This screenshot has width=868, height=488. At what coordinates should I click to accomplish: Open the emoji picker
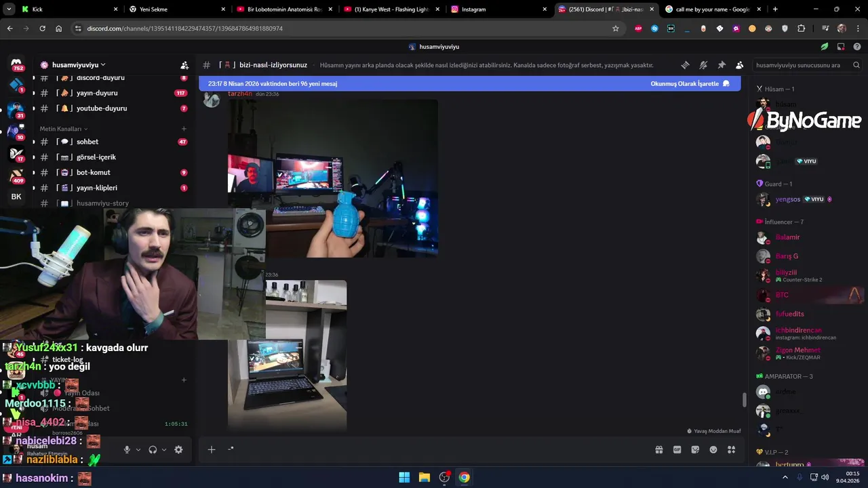[x=713, y=449]
